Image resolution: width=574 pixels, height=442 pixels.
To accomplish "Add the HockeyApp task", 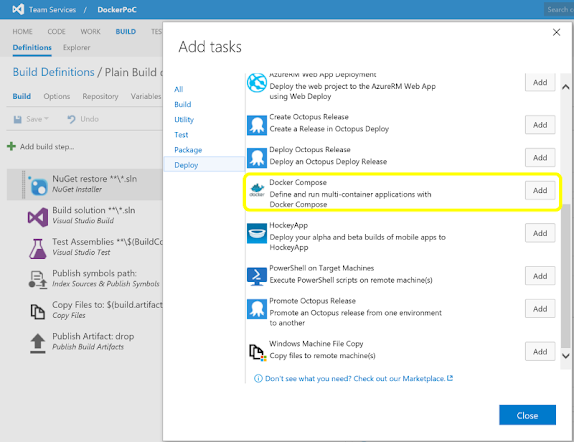I will pyautogui.click(x=540, y=233).
